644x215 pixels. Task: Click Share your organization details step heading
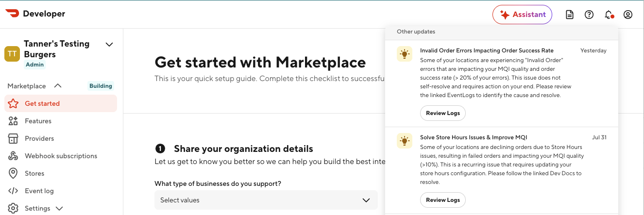coord(243,149)
